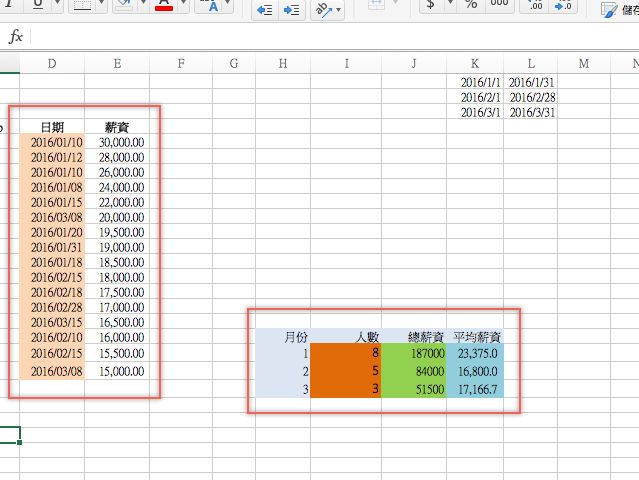Select the 人數 header cell
Viewport: 639px width, 480px height.
tap(346, 337)
